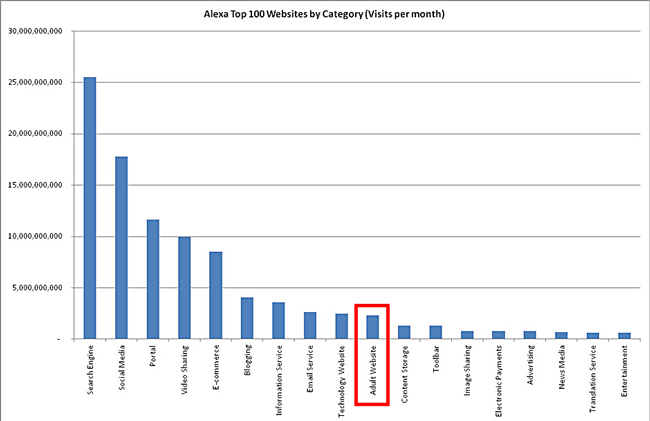Click the 'Information Service' axis label
The width and height of the screenshot is (650, 421).
[279, 380]
